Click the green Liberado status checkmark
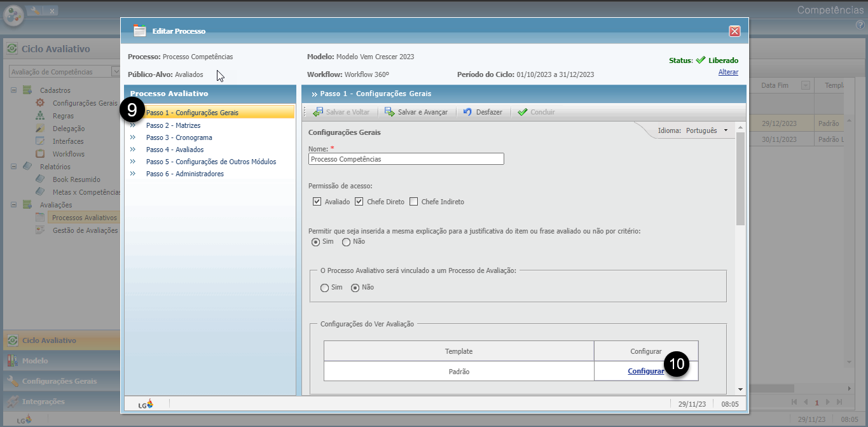 tap(701, 60)
